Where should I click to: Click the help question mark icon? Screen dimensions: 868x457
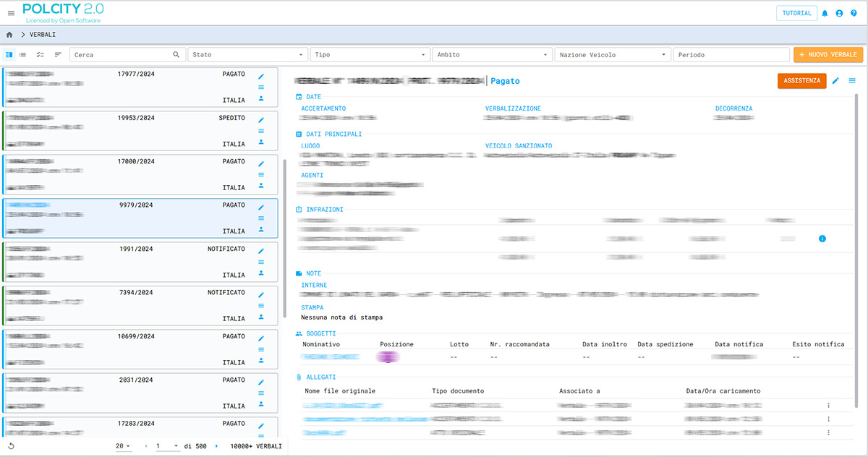854,13
